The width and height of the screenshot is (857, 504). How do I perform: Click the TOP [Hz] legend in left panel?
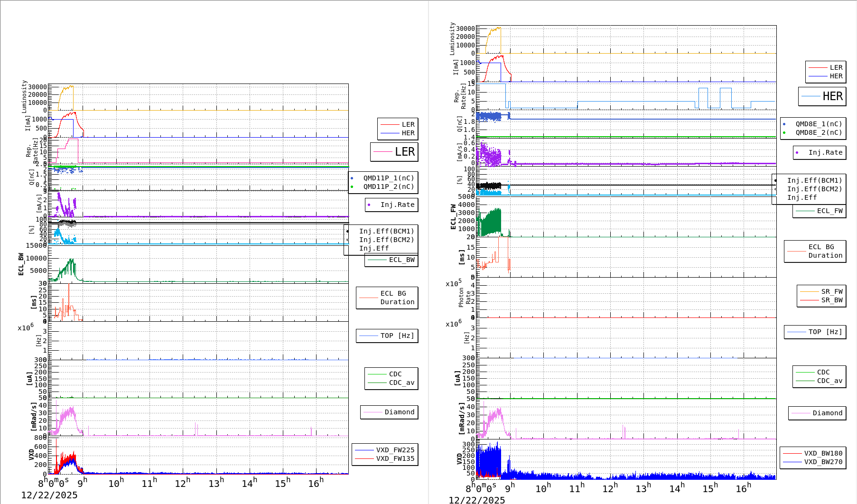(x=397, y=336)
